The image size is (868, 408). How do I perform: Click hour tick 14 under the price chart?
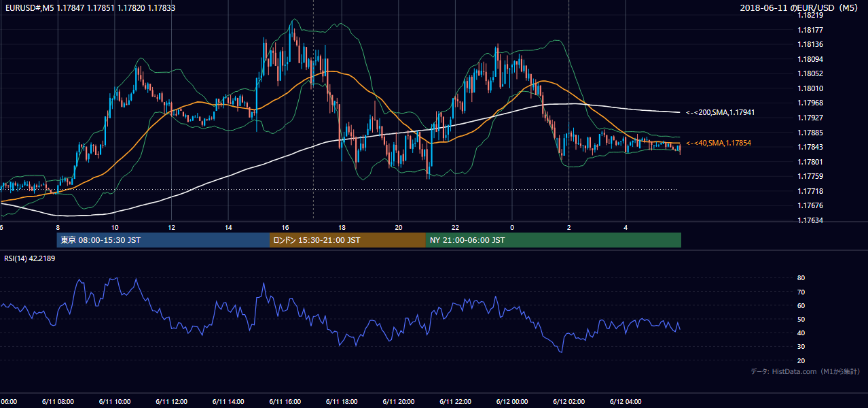click(228, 227)
